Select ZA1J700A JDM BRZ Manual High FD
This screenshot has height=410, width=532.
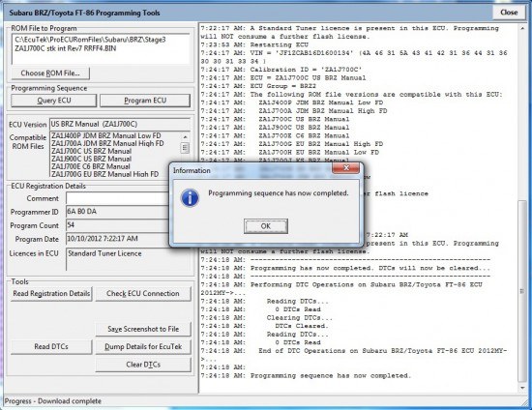107,143
